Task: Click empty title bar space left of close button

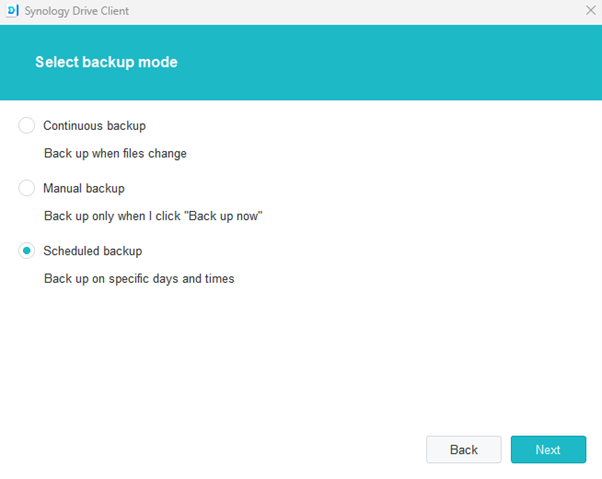Action: (x=400, y=11)
